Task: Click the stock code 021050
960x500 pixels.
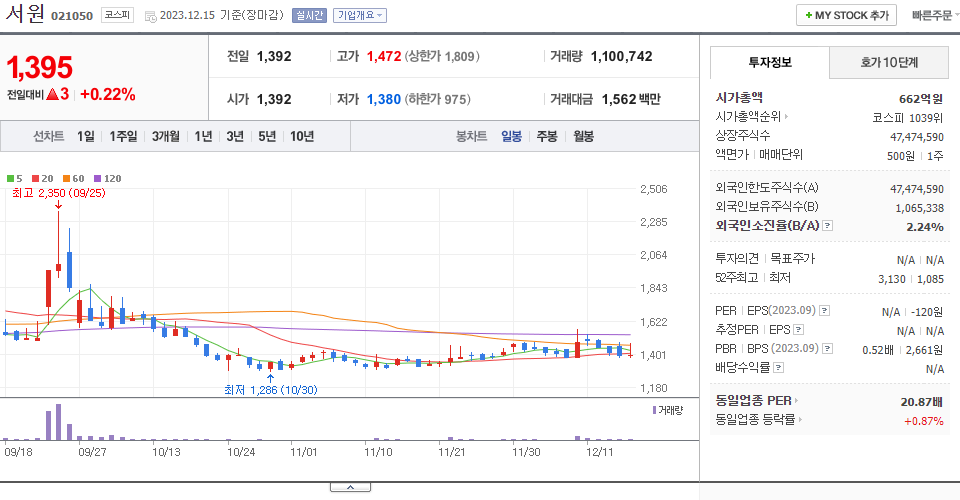Action: click(x=72, y=16)
